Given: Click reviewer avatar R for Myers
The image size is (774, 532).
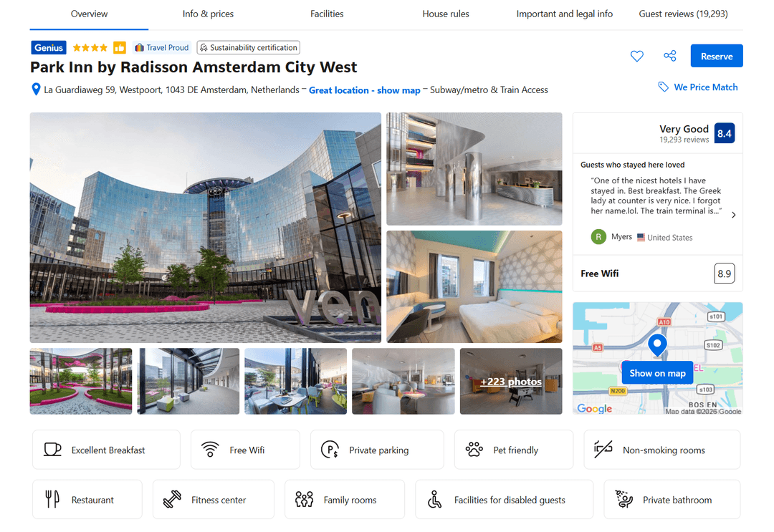Looking at the screenshot, I should click(x=598, y=237).
